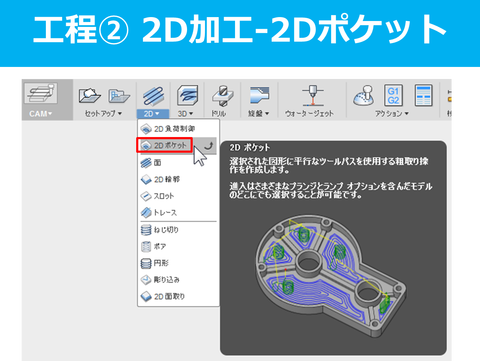Expand the セットアップ dropdown label
This screenshot has height=361, width=480.
click(x=103, y=114)
